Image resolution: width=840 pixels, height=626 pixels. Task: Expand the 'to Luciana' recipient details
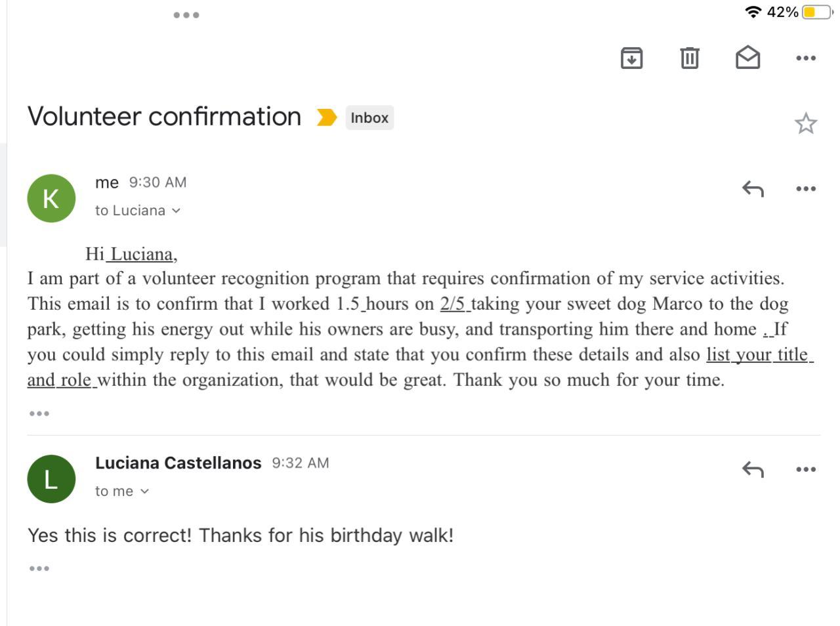138,211
